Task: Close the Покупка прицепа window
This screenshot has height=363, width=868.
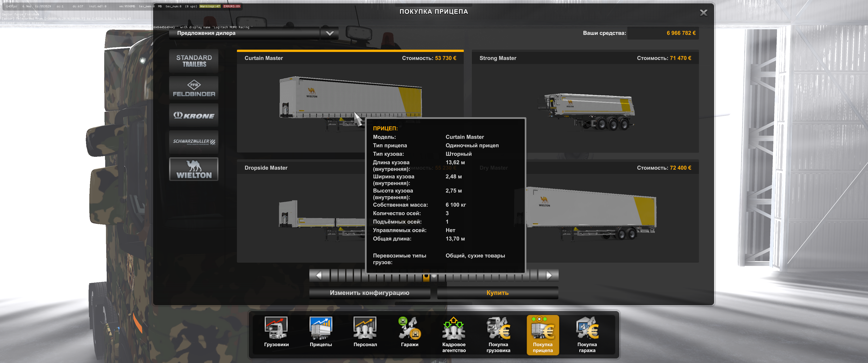Action: (x=703, y=13)
